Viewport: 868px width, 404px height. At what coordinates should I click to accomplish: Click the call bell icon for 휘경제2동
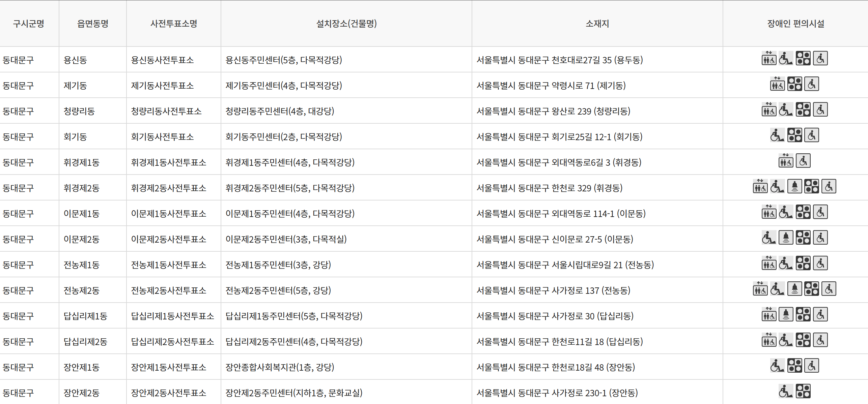[794, 187]
